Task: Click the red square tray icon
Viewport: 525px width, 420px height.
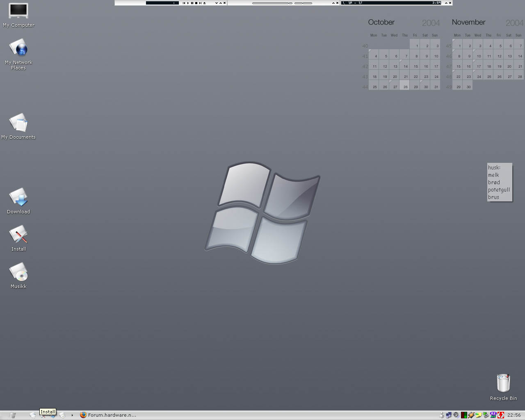Action: click(501, 415)
